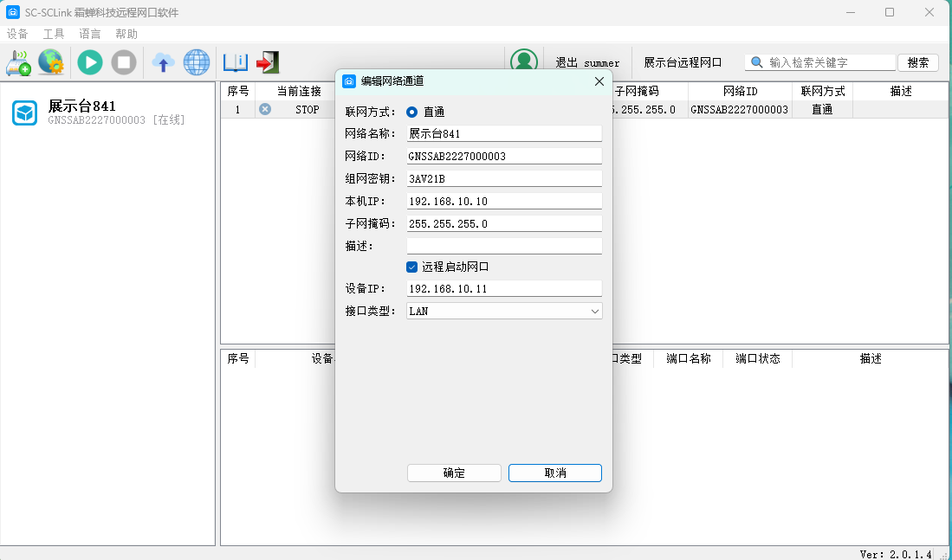This screenshot has height=560, width=952.
Task: Maximize the SC-SCLink window
Action: [890, 12]
